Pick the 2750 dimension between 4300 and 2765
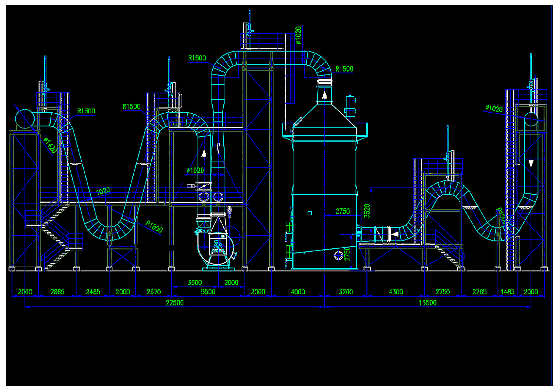559x392 pixels. click(443, 292)
